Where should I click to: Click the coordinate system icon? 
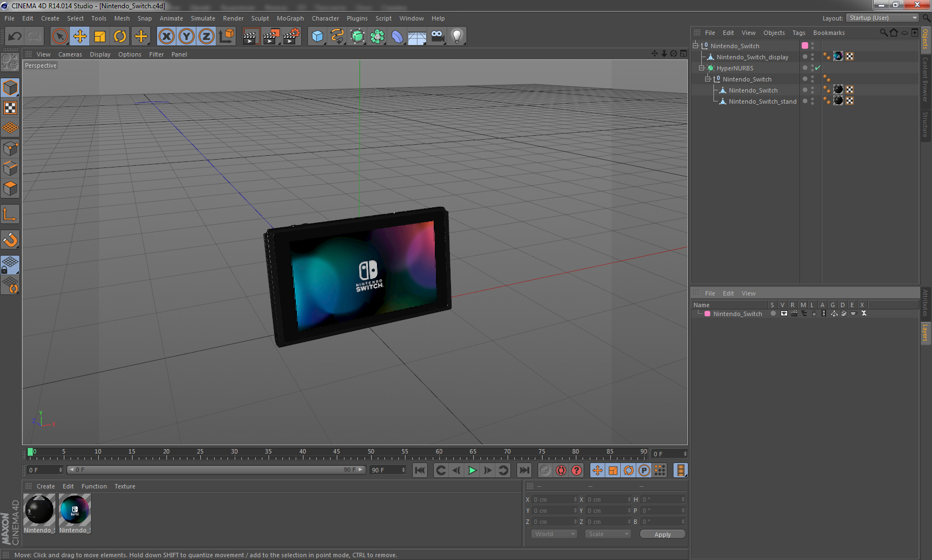coord(226,37)
